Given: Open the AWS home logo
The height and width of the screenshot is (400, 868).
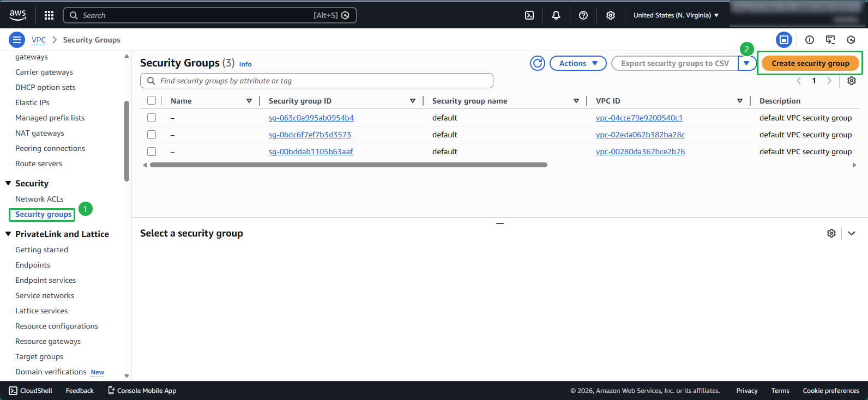Looking at the screenshot, I should [17, 15].
